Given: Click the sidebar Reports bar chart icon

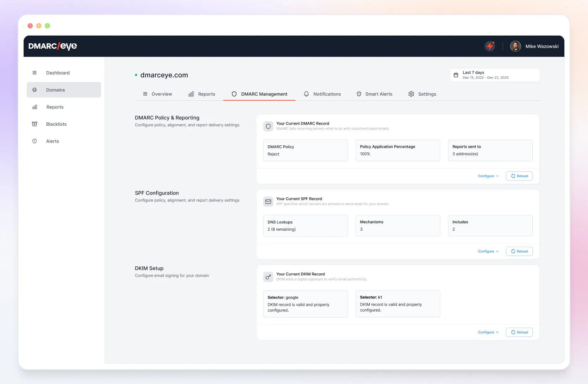Looking at the screenshot, I should click(x=35, y=107).
